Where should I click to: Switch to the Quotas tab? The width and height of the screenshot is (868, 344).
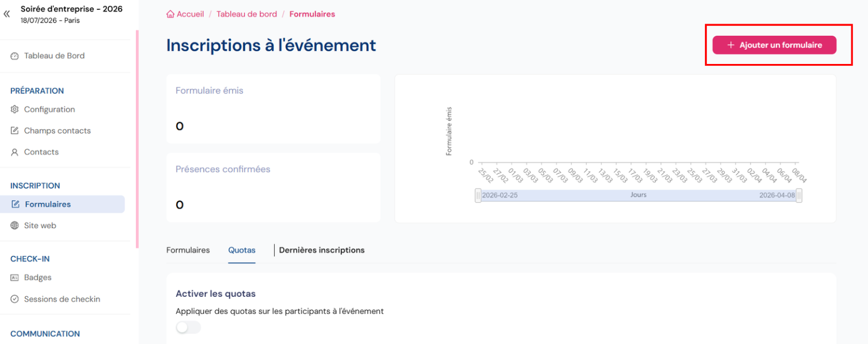242,250
